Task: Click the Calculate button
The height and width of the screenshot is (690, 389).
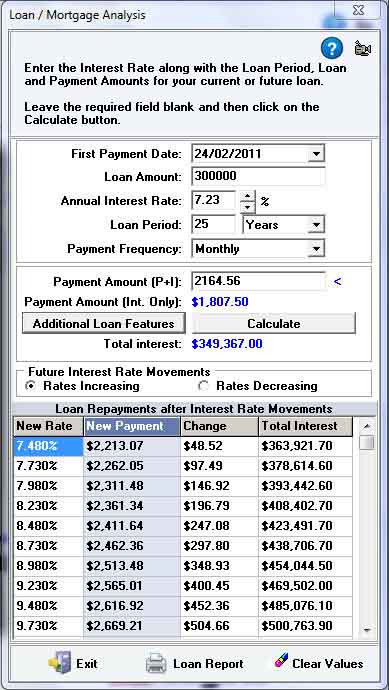Action: (x=274, y=324)
